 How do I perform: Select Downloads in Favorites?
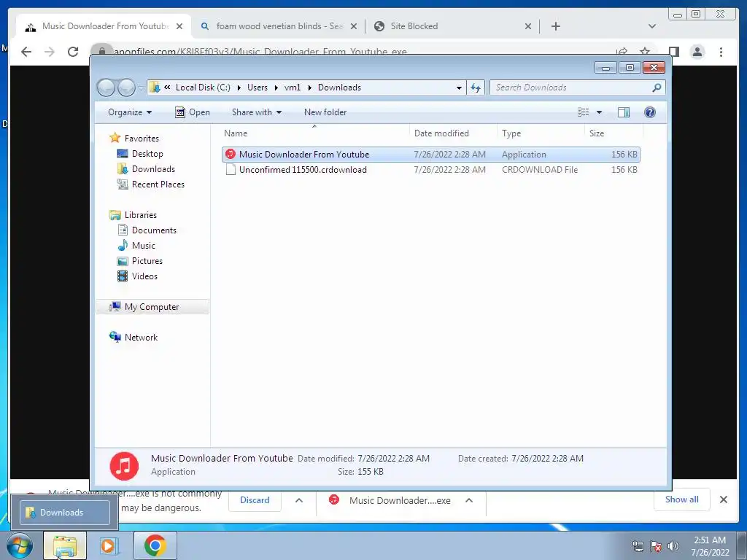pyautogui.click(x=153, y=169)
